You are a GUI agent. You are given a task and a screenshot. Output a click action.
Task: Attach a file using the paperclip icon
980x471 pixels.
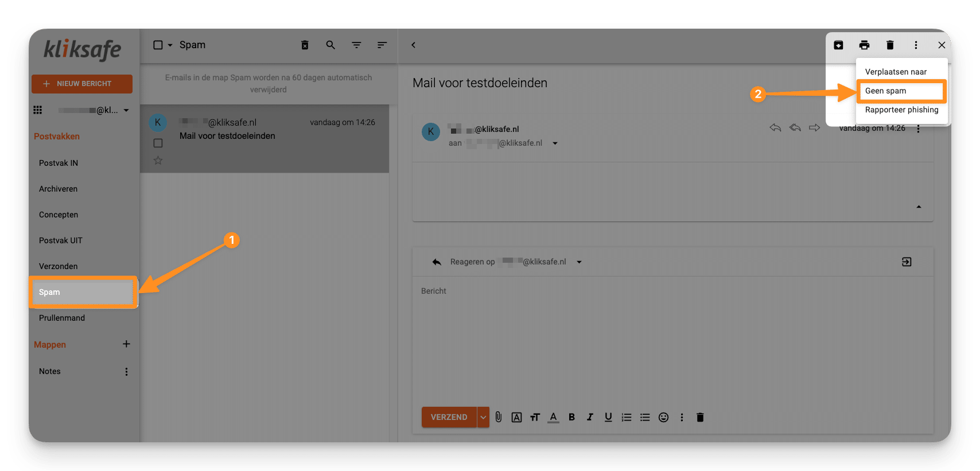click(x=499, y=417)
